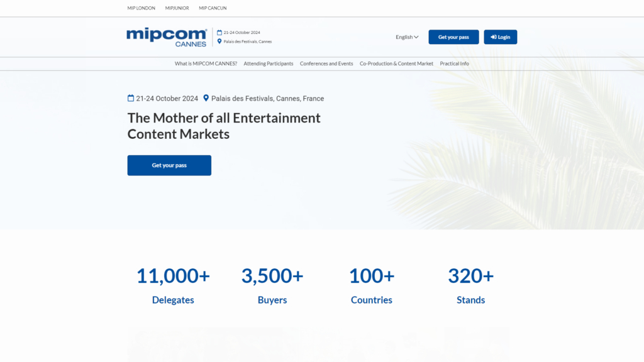
Task: Open the MIP LONDON link
Action: (142, 8)
